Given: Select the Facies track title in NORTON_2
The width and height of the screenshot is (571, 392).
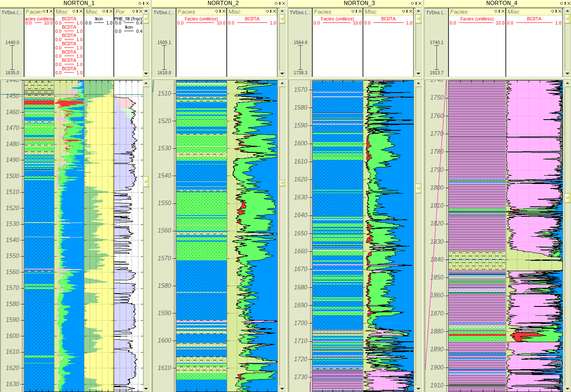Looking at the screenshot, I should click(186, 12).
